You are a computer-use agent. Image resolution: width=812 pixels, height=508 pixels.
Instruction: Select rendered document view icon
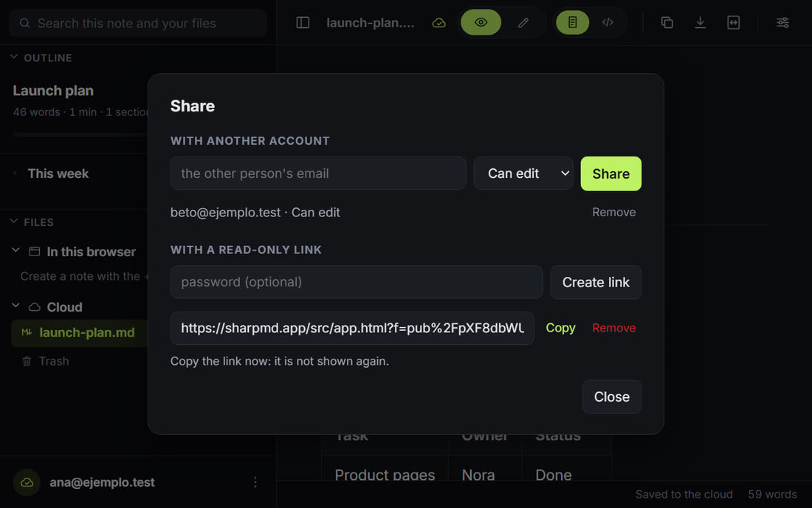[x=572, y=22]
